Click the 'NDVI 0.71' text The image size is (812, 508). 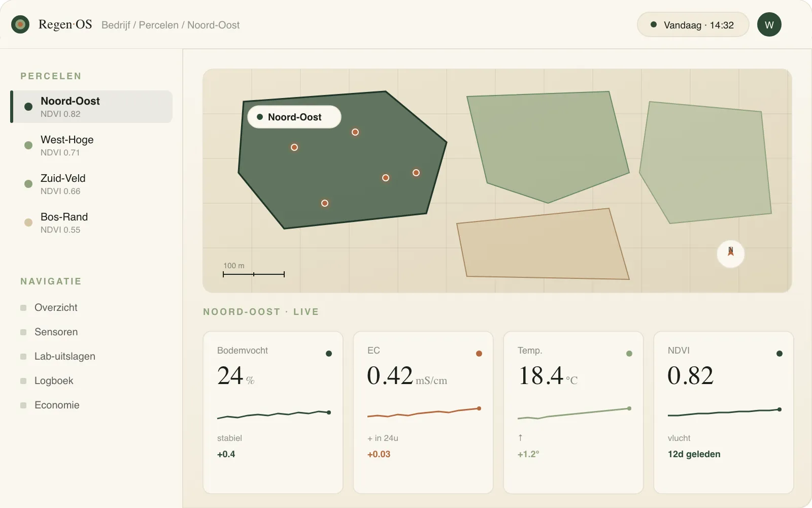[x=60, y=152]
